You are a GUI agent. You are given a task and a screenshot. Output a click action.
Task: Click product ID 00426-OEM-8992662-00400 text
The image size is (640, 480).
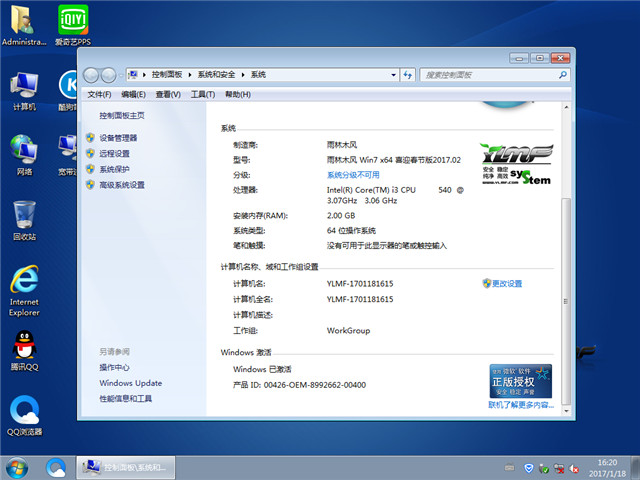coord(315,384)
